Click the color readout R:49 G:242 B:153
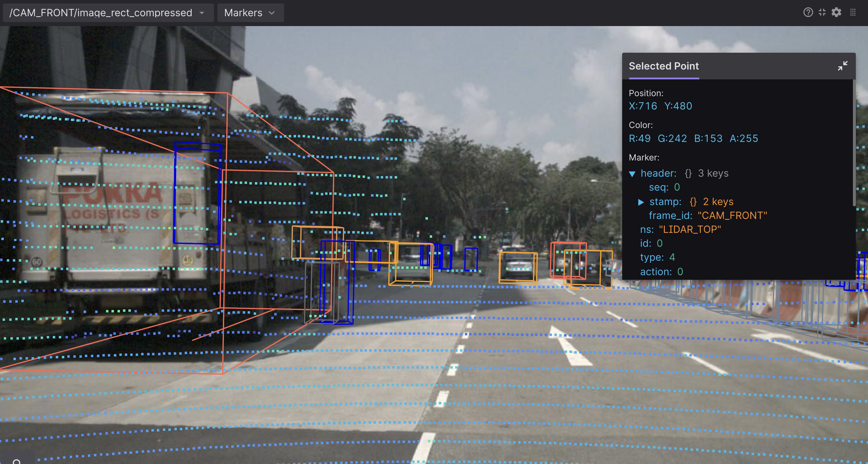 pyautogui.click(x=675, y=138)
